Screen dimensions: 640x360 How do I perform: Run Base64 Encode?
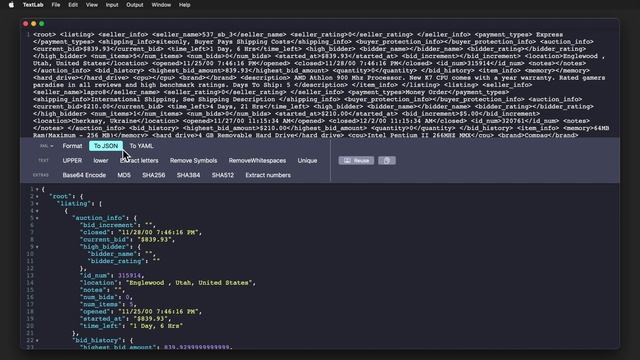tap(84, 175)
